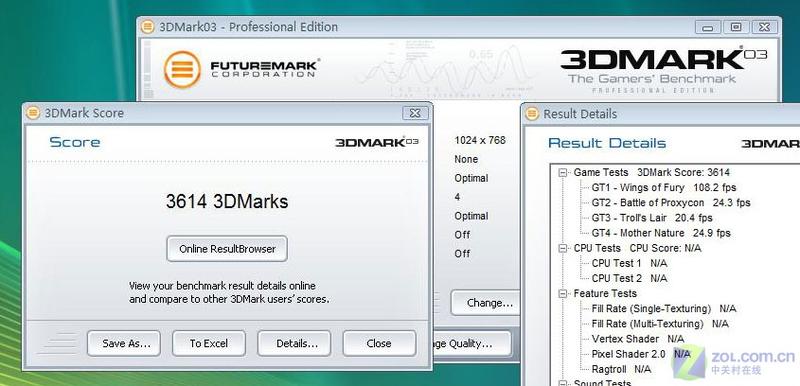Image resolution: width=800 pixels, height=386 pixels.
Task: Click the 3614 3DMarks score text
Action: [227, 201]
